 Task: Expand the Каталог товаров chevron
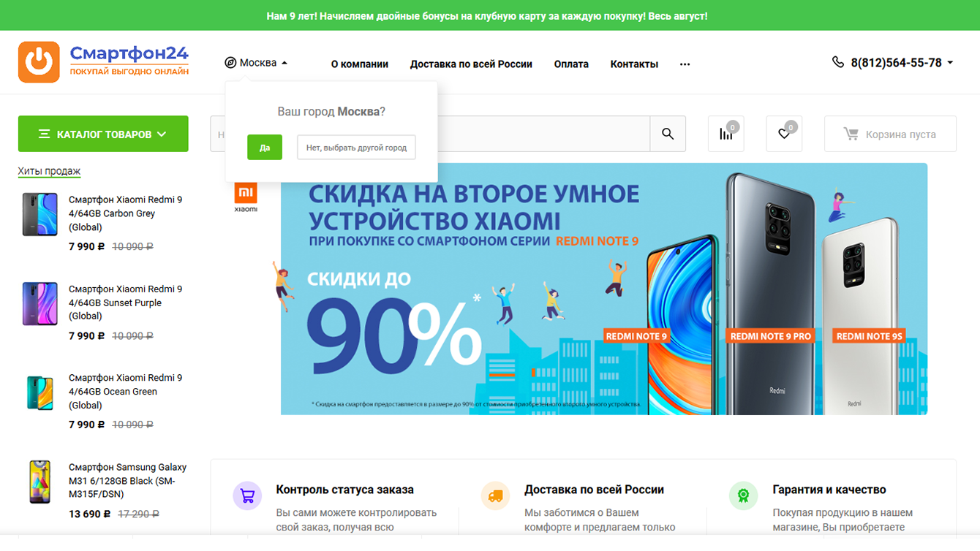click(162, 134)
